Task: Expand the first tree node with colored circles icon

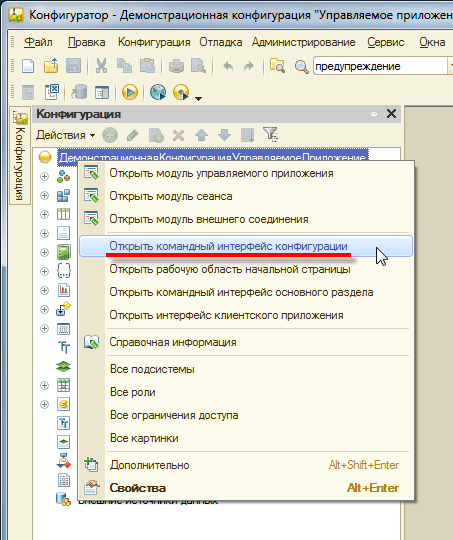Action: click(44, 177)
